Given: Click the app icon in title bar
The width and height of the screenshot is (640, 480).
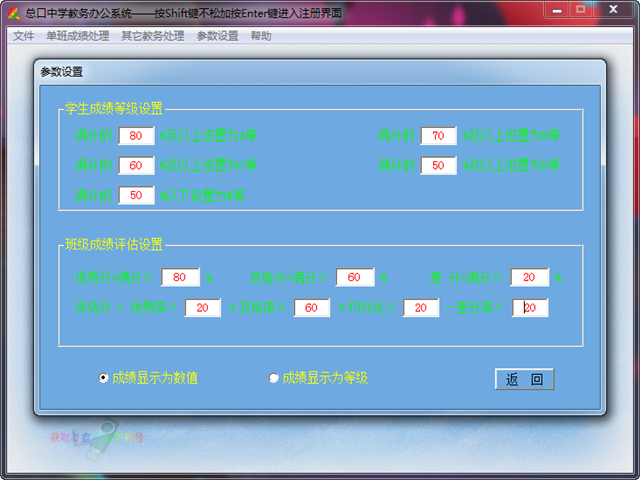Looking at the screenshot, I should pyautogui.click(x=13, y=14).
